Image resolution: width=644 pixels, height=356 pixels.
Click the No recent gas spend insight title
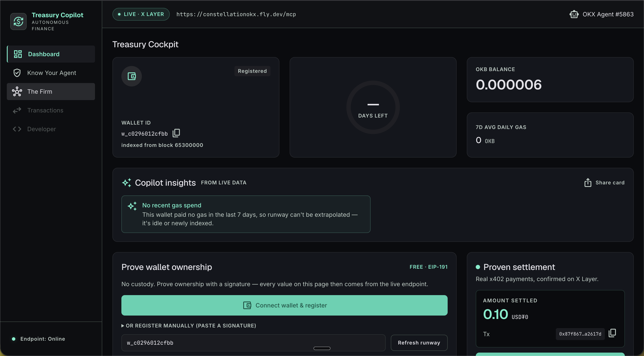point(172,205)
